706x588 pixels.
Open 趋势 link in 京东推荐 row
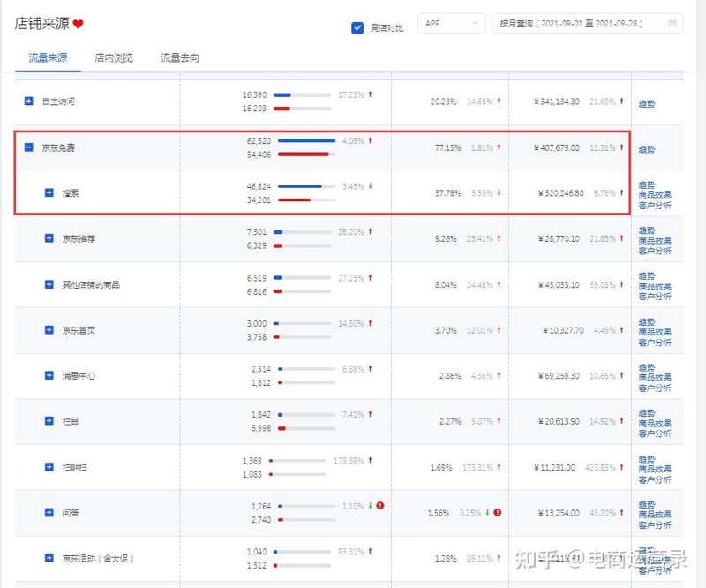click(x=647, y=230)
